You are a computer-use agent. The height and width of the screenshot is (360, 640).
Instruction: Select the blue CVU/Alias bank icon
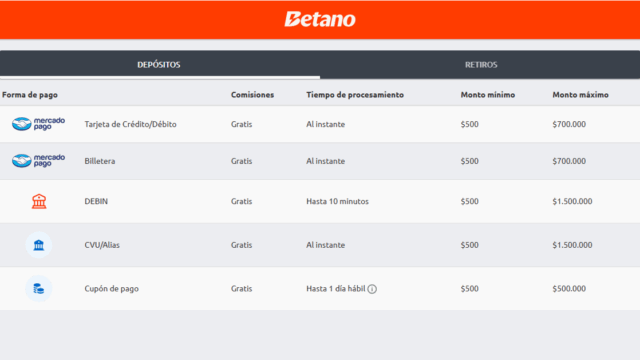(x=39, y=245)
